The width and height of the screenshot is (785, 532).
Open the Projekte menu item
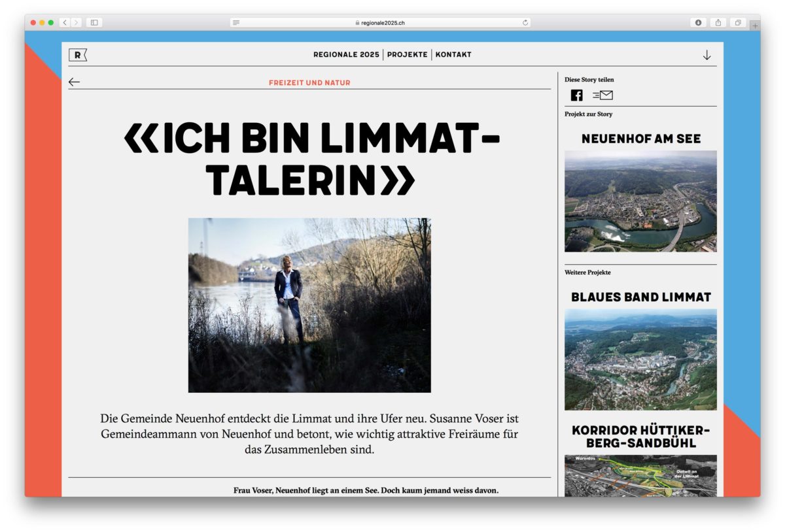pyautogui.click(x=407, y=55)
